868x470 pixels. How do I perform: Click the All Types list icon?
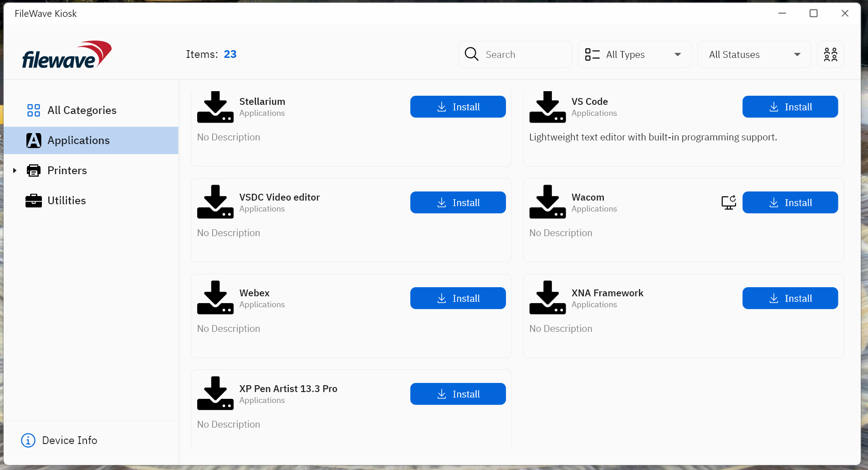pos(592,54)
